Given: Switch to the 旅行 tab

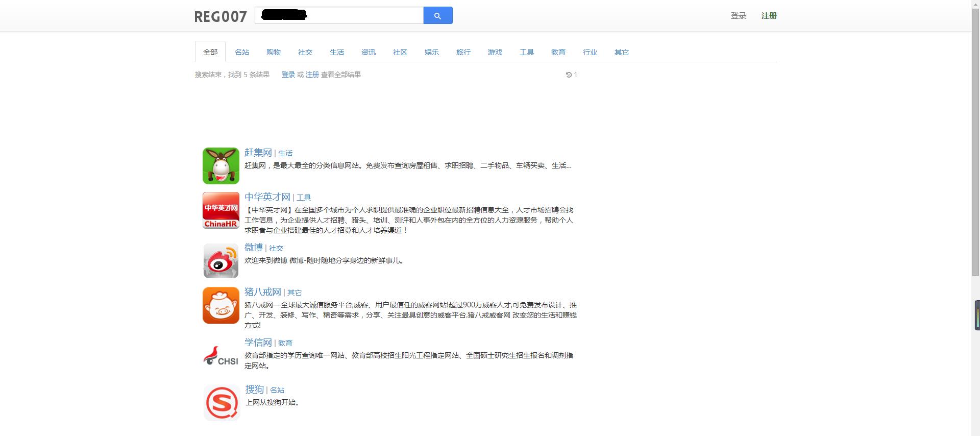Looking at the screenshot, I should 463,52.
